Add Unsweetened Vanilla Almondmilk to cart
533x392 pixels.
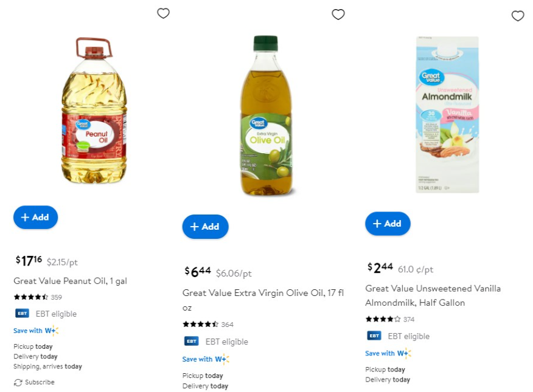tap(388, 223)
